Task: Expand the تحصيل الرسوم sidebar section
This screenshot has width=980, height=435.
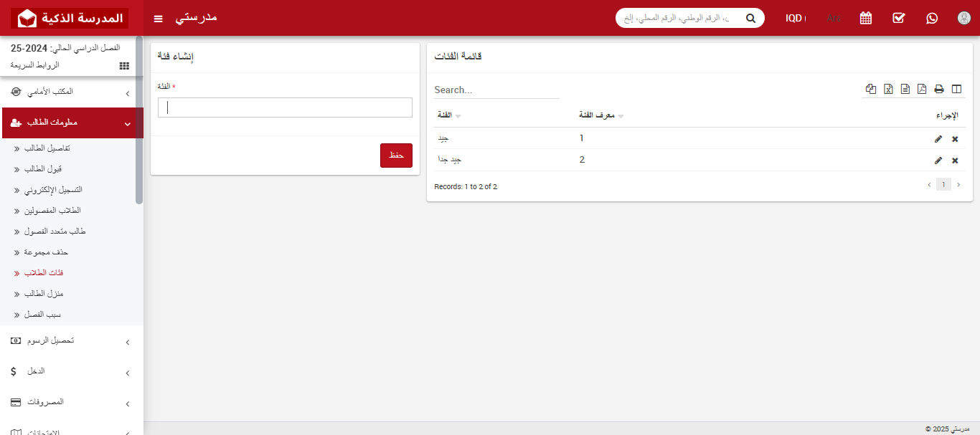Action: click(x=72, y=341)
